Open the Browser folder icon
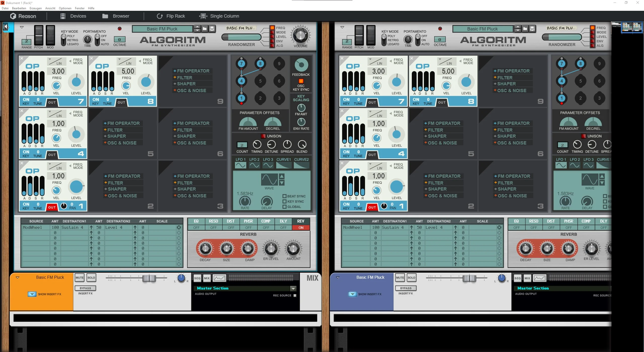Viewport: 644px width, 352px height. [105, 16]
